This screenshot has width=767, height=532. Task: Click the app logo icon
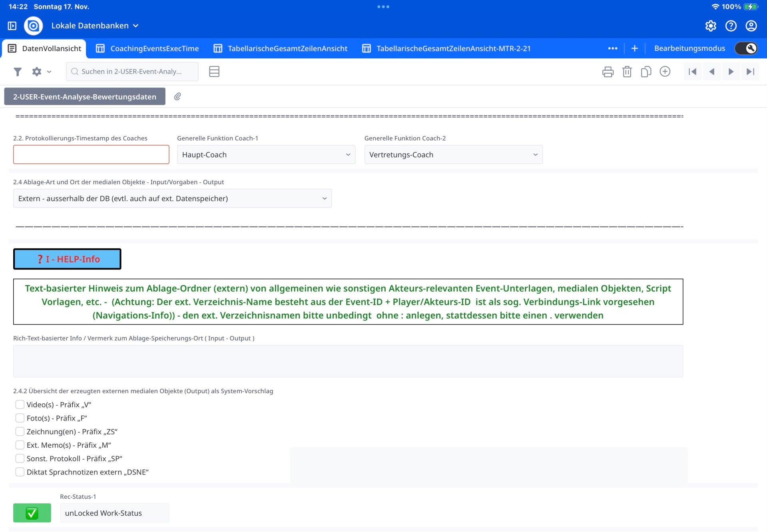34,26
